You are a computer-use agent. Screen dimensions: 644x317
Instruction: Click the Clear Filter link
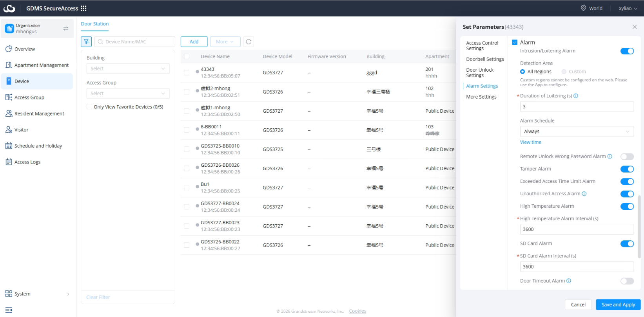(98, 297)
